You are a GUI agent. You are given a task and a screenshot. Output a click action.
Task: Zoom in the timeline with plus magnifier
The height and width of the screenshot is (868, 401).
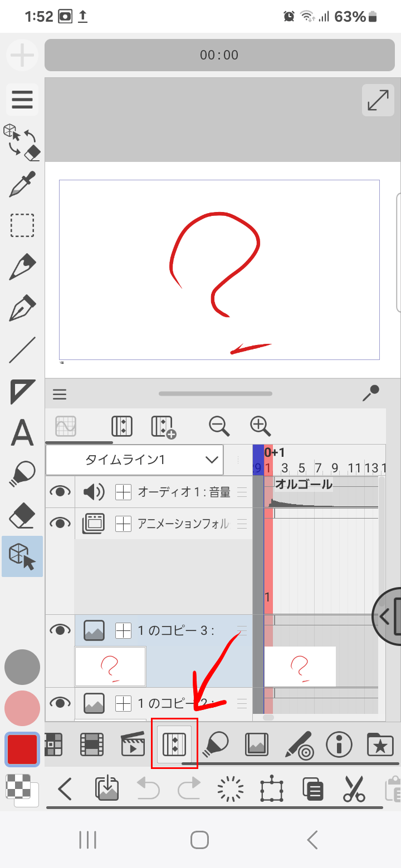click(x=260, y=426)
